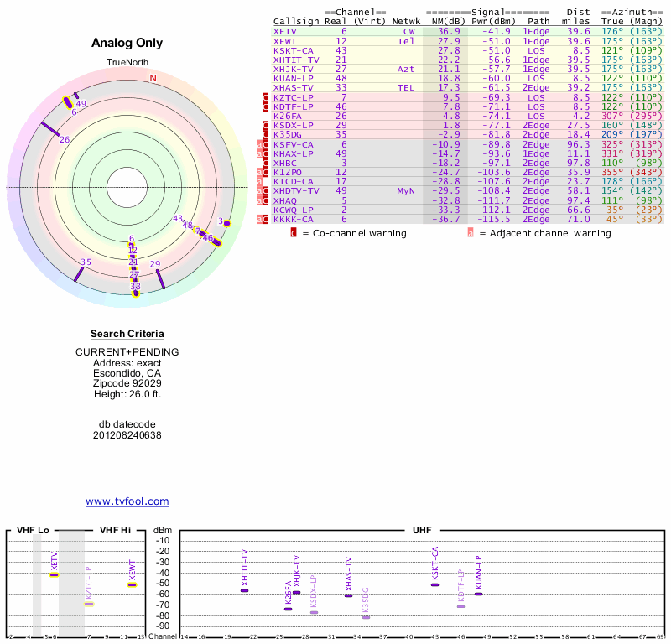Click the red co-channel warning legend icon
Screen dimensions: 671x644
coord(294,233)
